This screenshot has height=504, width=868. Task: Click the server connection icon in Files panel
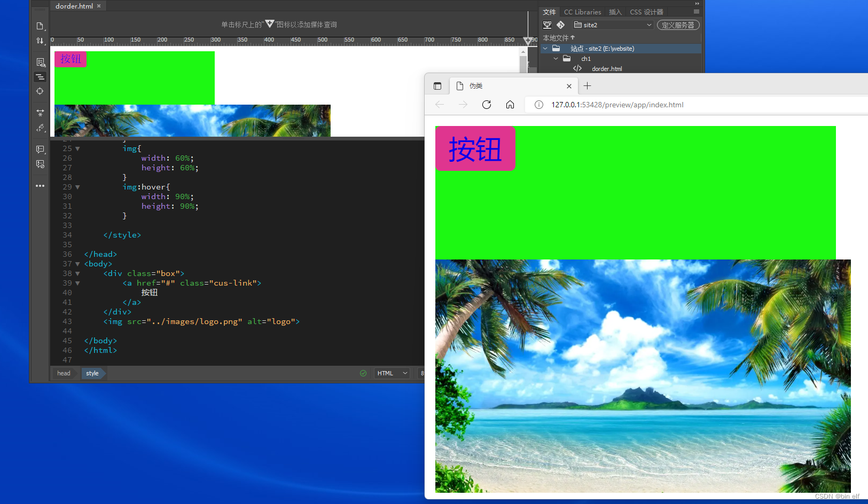[x=547, y=25]
